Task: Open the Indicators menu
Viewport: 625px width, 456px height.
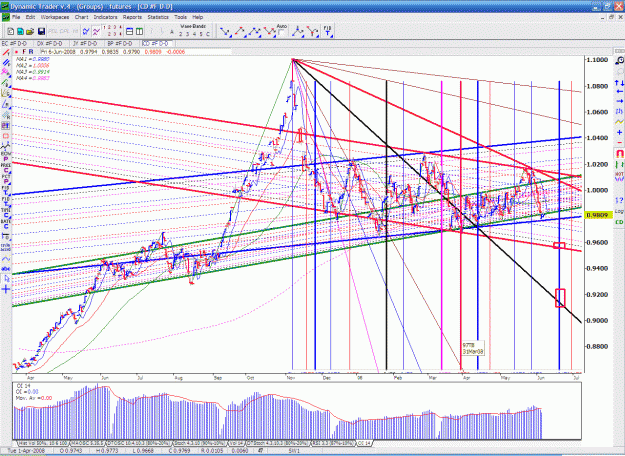Action: pyautogui.click(x=106, y=18)
